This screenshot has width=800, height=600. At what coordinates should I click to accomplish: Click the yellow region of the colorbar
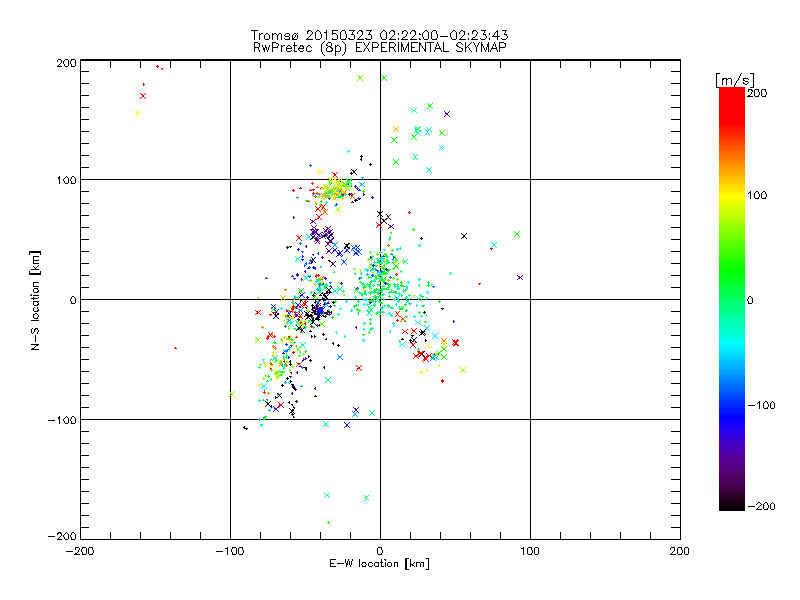(732, 196)
